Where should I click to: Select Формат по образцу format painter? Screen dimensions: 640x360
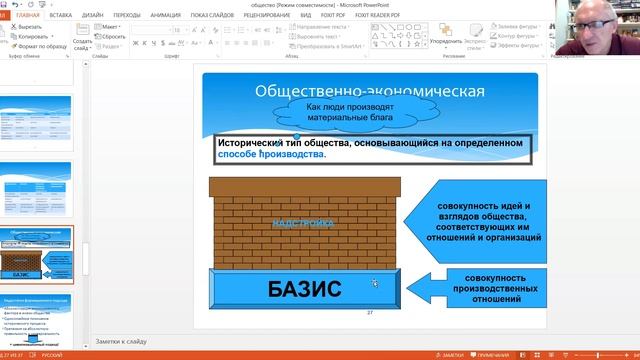tap(39, 46)
